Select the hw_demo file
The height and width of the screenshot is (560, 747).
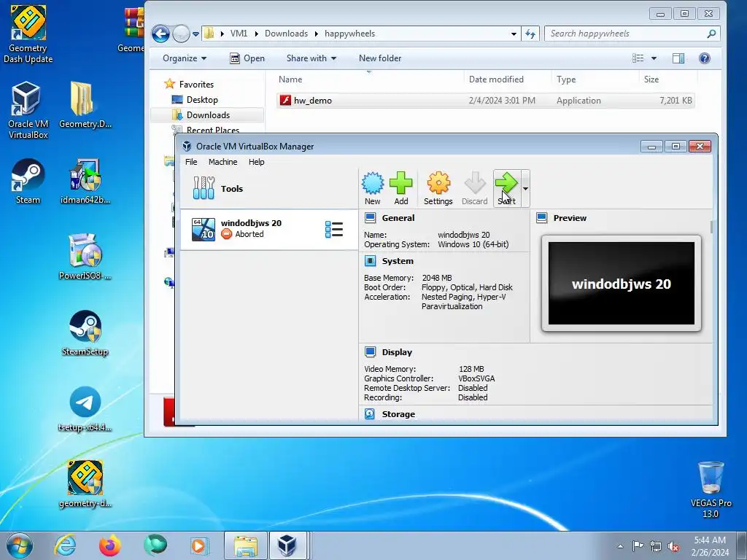pos(485,101)
